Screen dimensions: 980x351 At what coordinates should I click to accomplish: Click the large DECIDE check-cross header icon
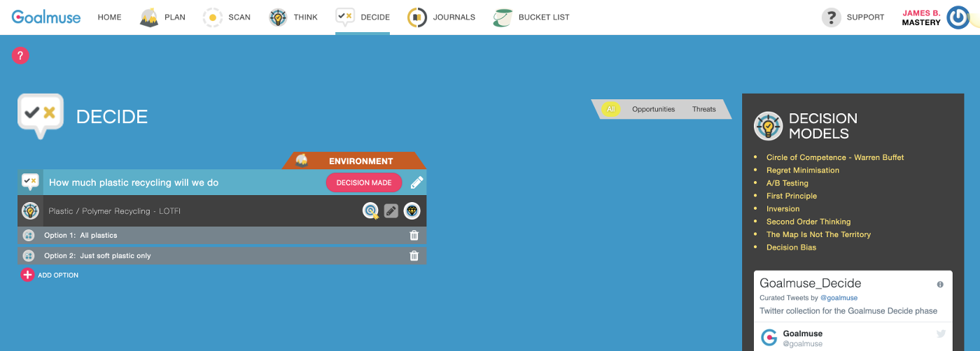pos(41,115)
